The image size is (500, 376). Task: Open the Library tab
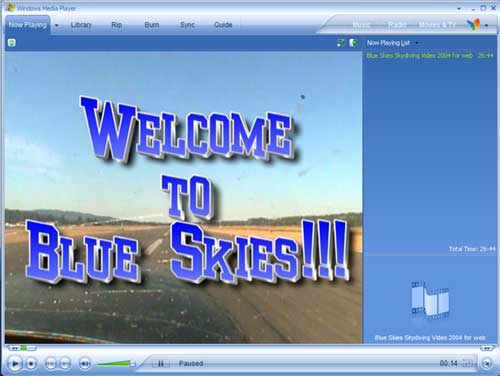point(81,25)
